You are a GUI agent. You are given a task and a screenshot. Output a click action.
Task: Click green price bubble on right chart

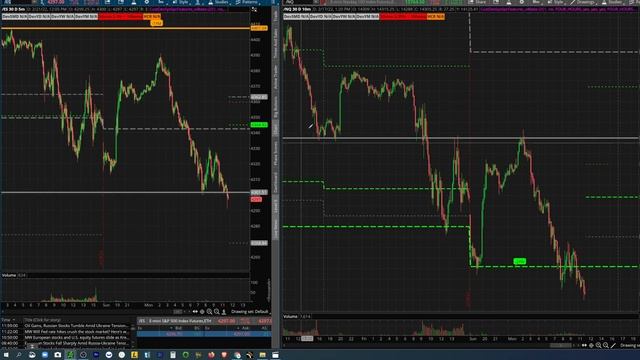coord(519,261)
